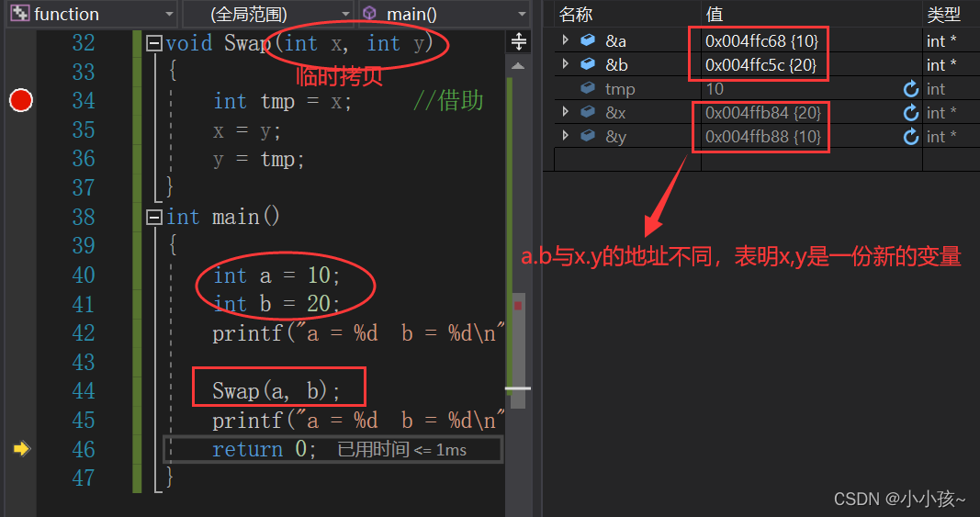Click line number 44 in the gutter

tap(84, 390)
